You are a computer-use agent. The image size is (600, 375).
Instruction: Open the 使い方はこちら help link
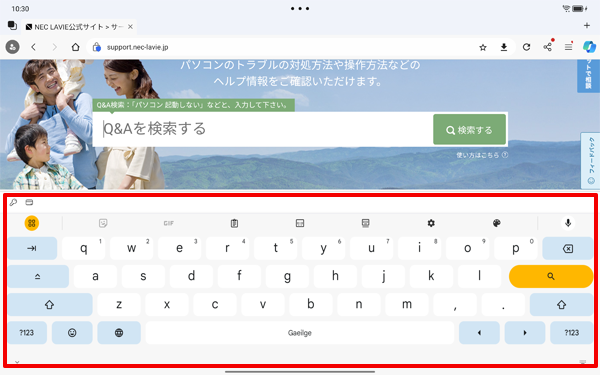pyautogui.click(x=482, y=155)
